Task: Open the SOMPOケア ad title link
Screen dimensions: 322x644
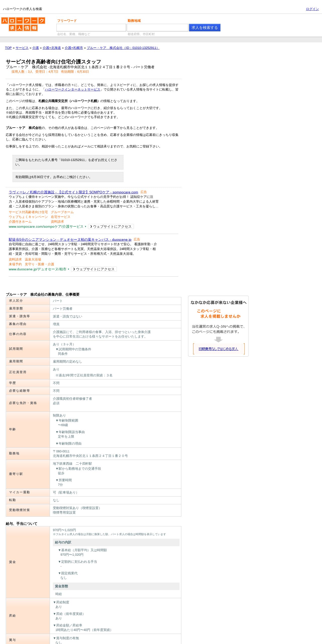Action: pos(73,192)
